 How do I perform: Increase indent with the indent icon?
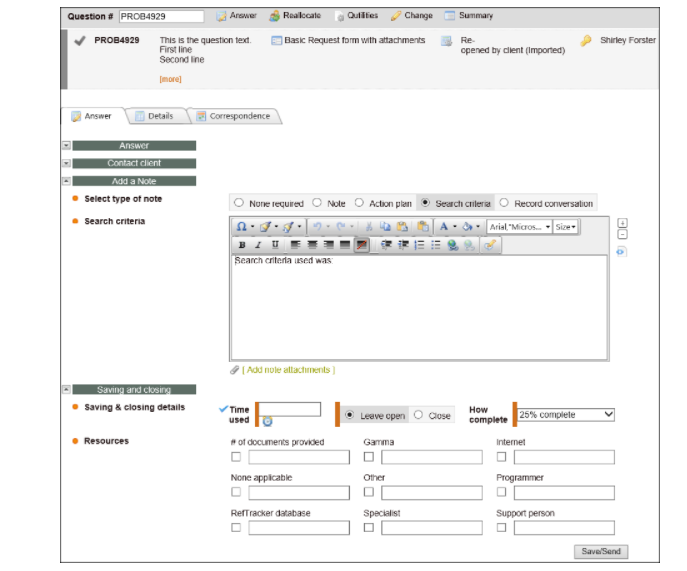click(x=386, y=245)
